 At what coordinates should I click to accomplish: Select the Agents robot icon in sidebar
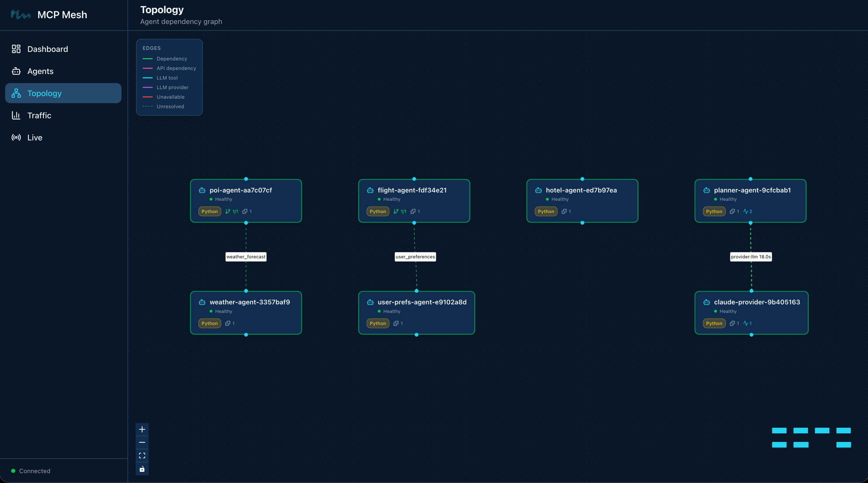tap(16, 71)
